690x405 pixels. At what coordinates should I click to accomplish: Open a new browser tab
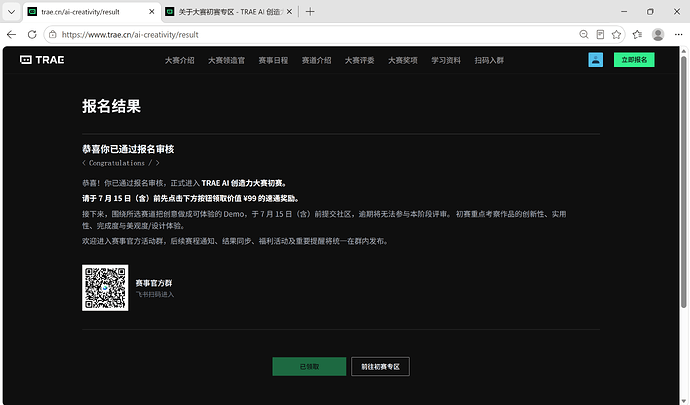click(x=310, y=12)
